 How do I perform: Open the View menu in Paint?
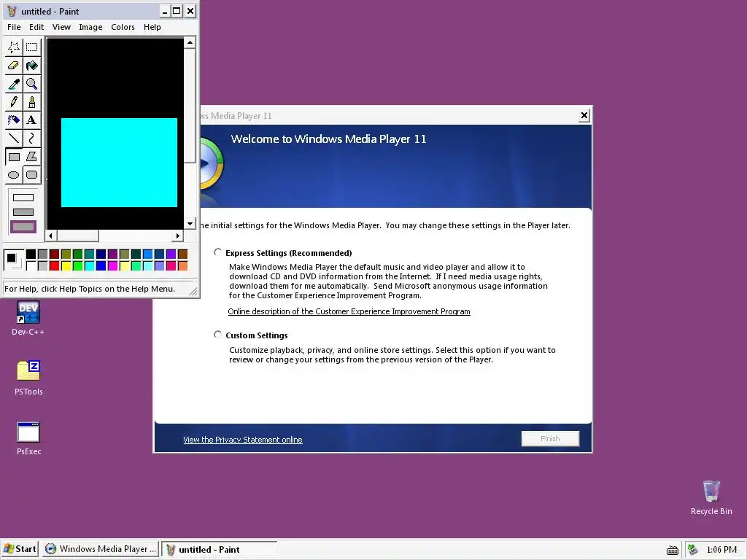(x=61, y=27)
